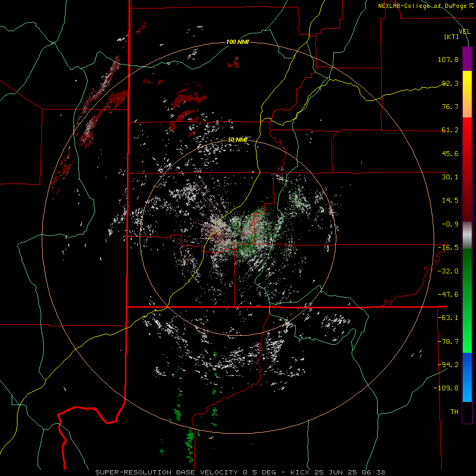
Task: Click the TH legend label
Action: (454, 412)
